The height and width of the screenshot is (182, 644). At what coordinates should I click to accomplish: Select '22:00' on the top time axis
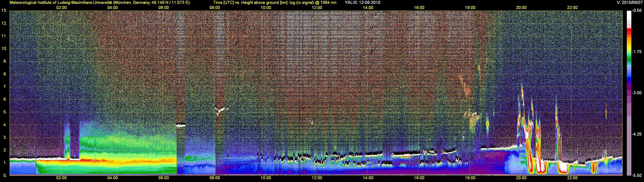tap(572, 8)
